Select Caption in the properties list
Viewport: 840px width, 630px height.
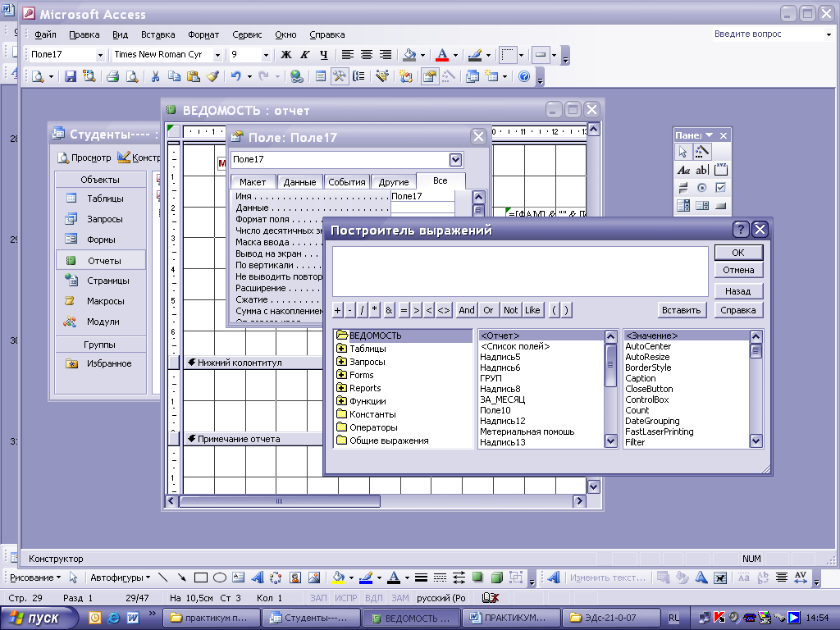(x=640, y=378)
